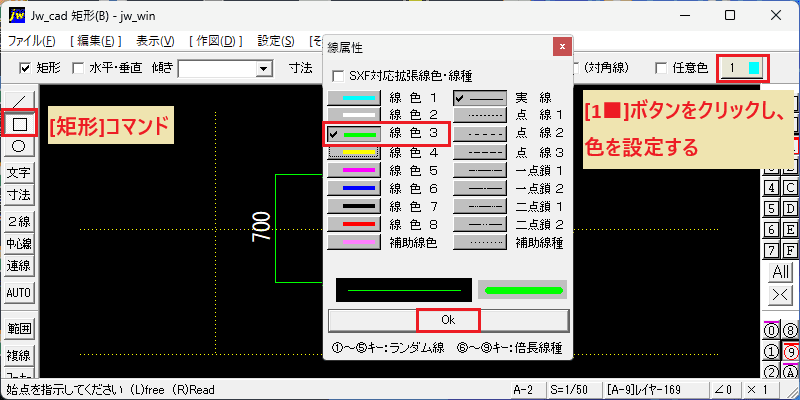Select the rectangle tool in left toolbar

pos(19,123)
